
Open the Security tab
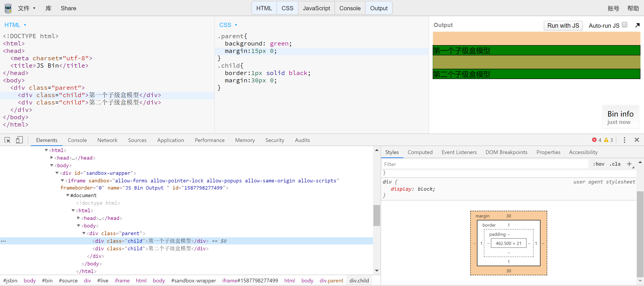[x=275, y=140]
